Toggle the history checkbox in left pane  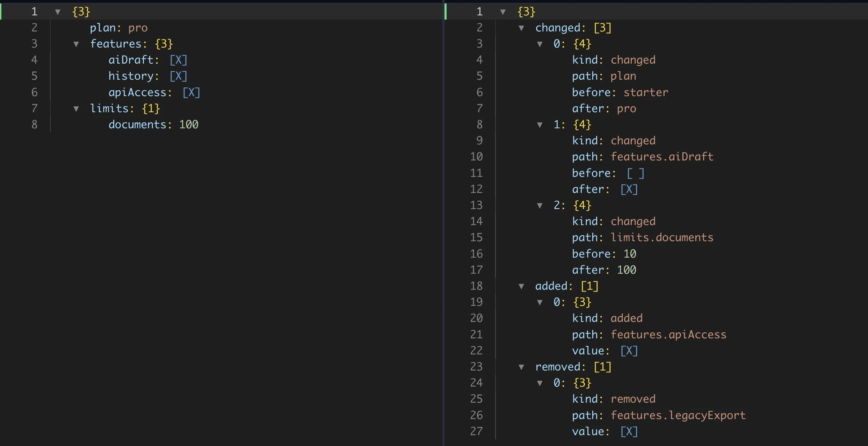[179, 76]
